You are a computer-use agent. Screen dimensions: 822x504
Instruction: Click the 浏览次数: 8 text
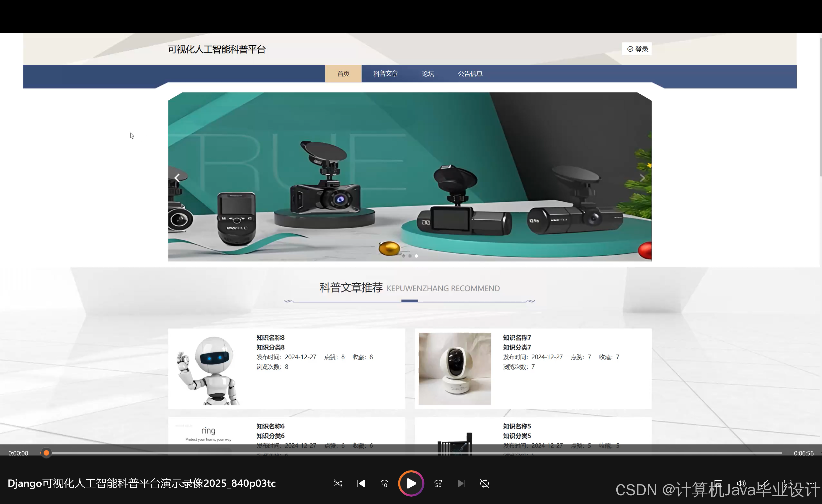(x=272, y=367)
